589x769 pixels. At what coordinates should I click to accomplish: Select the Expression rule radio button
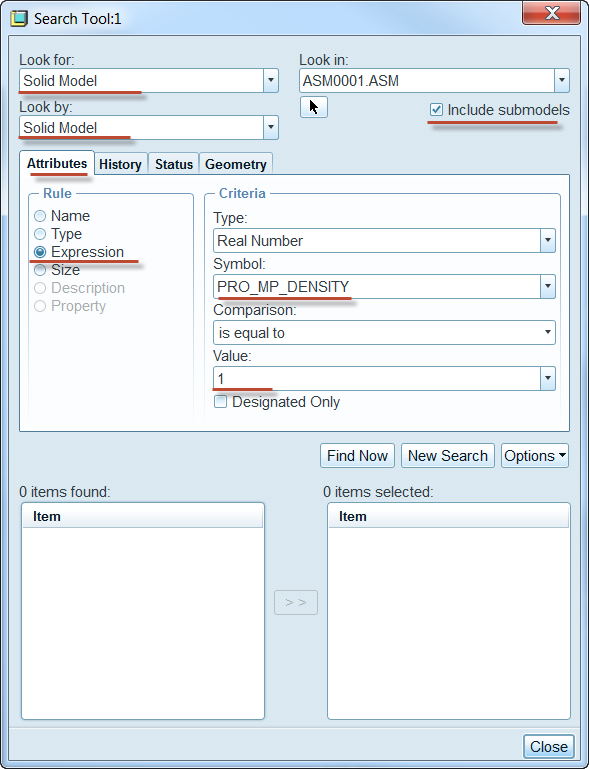(40, 252)
